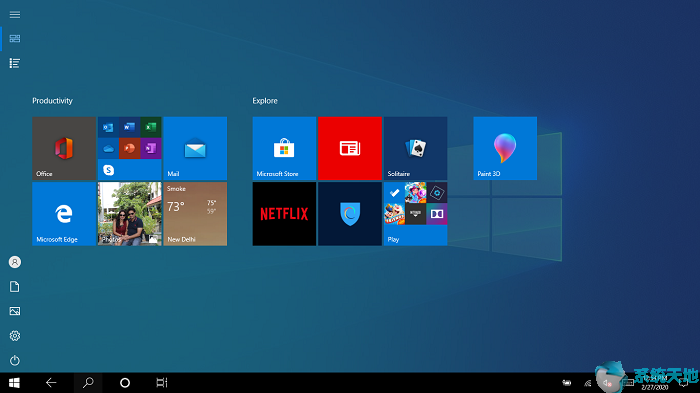Open OneDrive in the Office apps tile
The image size is (700, 393).
pos(108,149)
